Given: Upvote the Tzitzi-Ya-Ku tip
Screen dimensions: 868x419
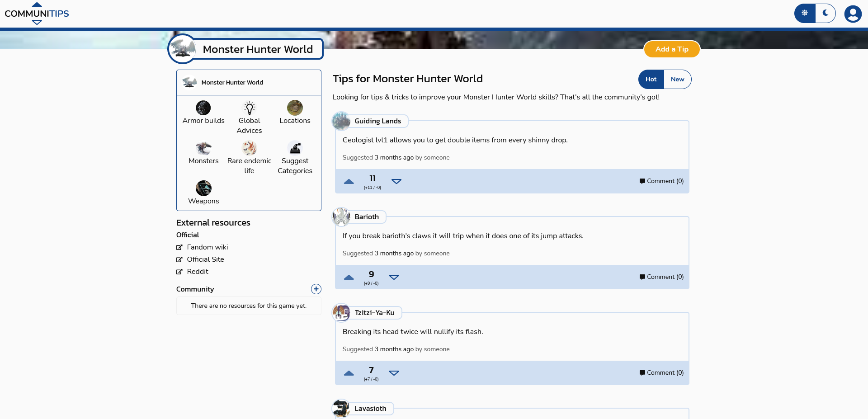Looking at the screenshot, I should [x=349, y=373].
